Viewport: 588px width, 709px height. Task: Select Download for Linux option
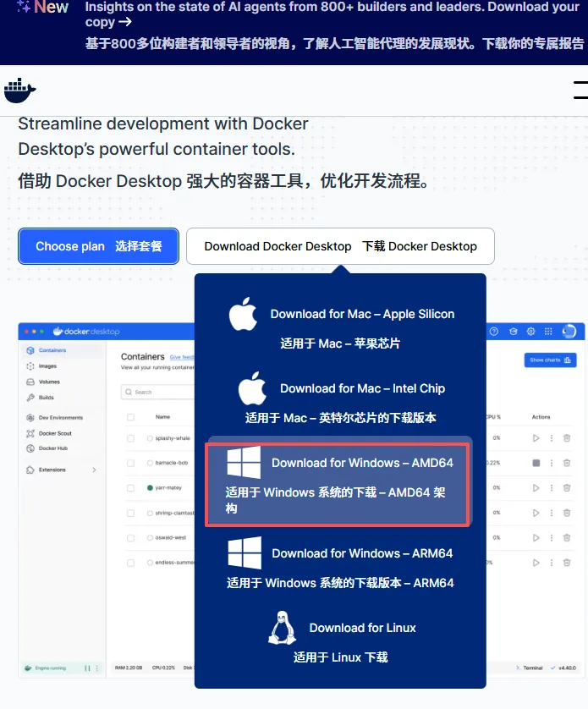pyautogui.click(x=340, y=638)
